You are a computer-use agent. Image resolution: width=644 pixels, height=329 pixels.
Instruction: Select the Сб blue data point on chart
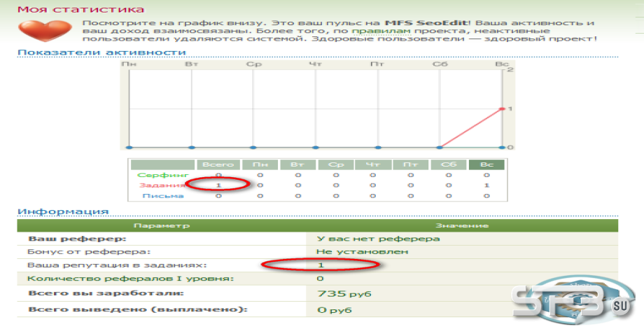(440, 147)
